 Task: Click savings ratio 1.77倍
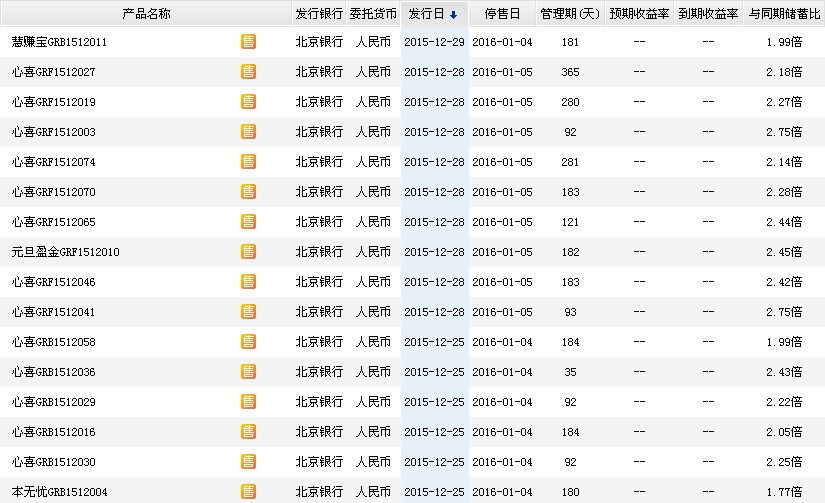[x=784, y=491]
